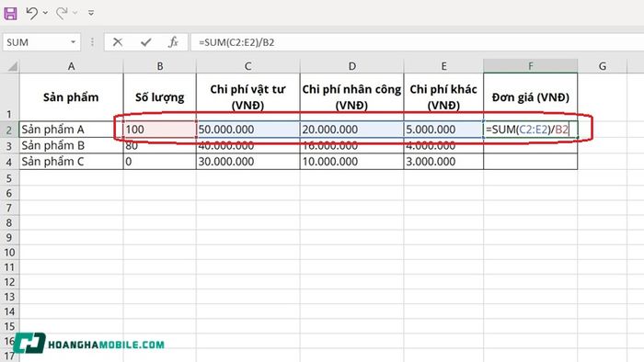Image resolution: width=644 pixels, height=362 pixels.
Task: Click quantity cell with 100
Action: click(x=160, y=130)
